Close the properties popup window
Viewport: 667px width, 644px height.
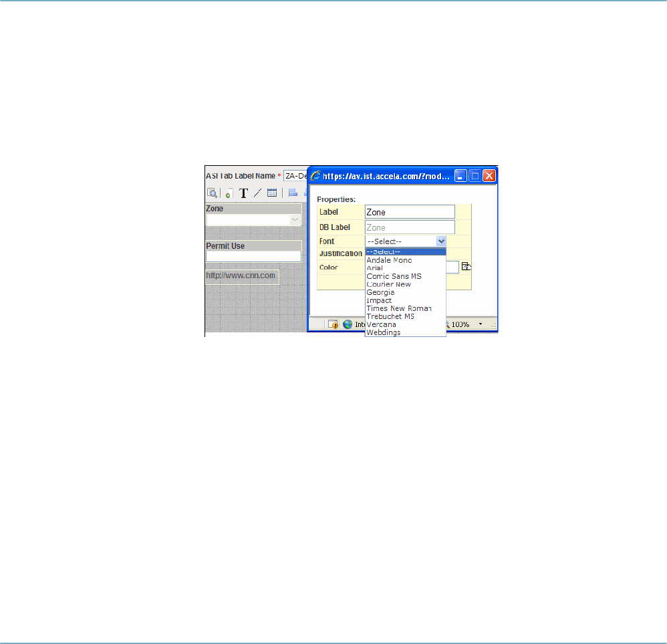(x=489, y=176)
